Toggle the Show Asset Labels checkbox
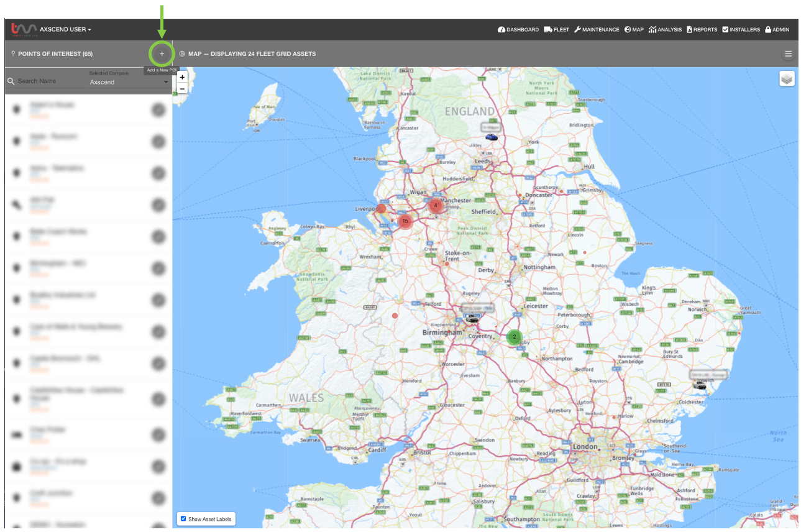 click(183, 519)
